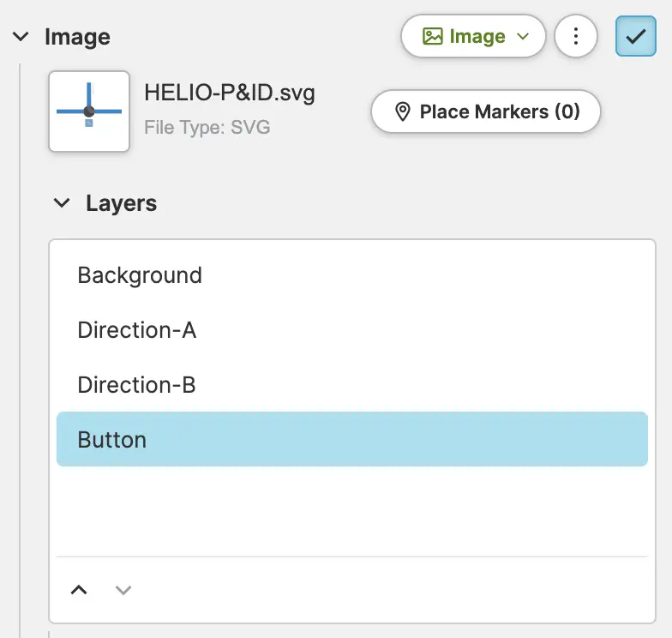Select the Direction-B layer
Screen dimensions: 672x638
coord(137,385)
